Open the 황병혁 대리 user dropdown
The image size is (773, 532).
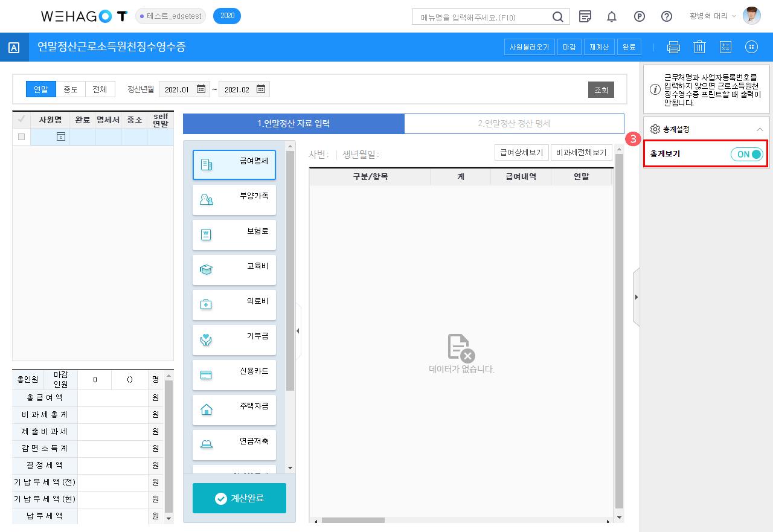tap(713, 16)
